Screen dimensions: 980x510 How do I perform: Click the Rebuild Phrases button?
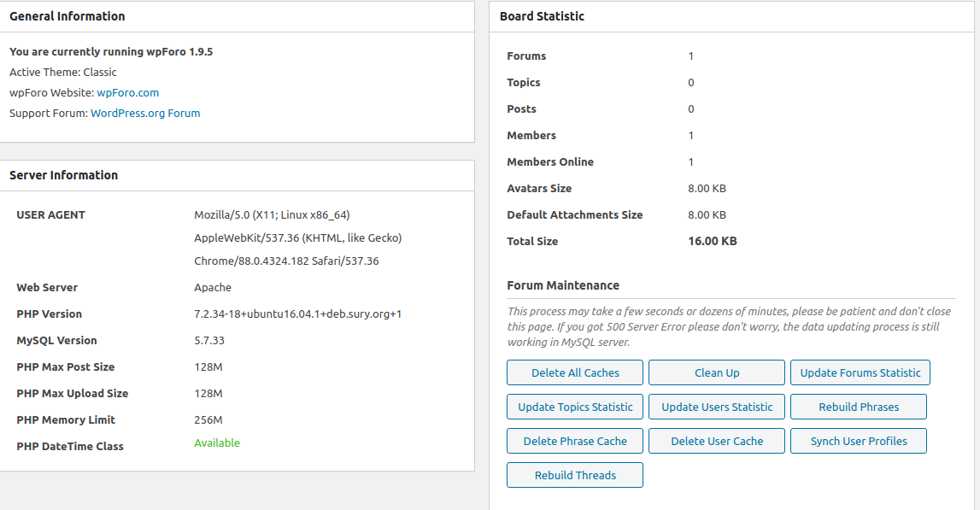click(x=859, y=407)
